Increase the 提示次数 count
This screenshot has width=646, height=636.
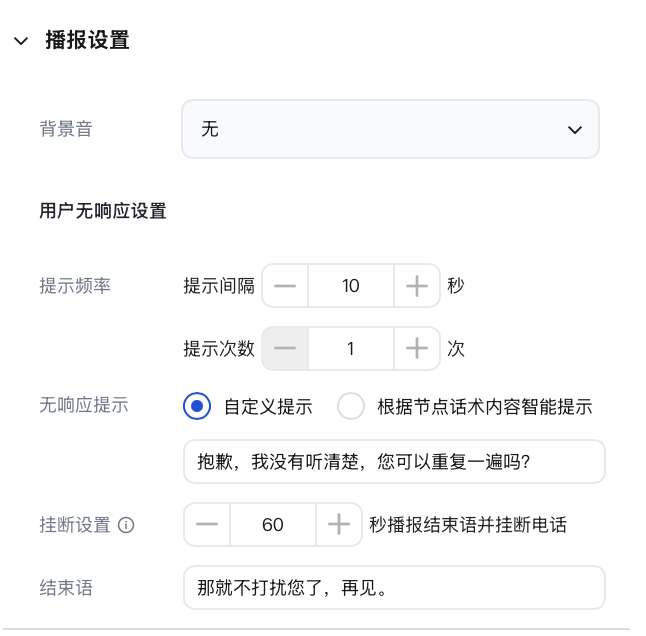417,349
